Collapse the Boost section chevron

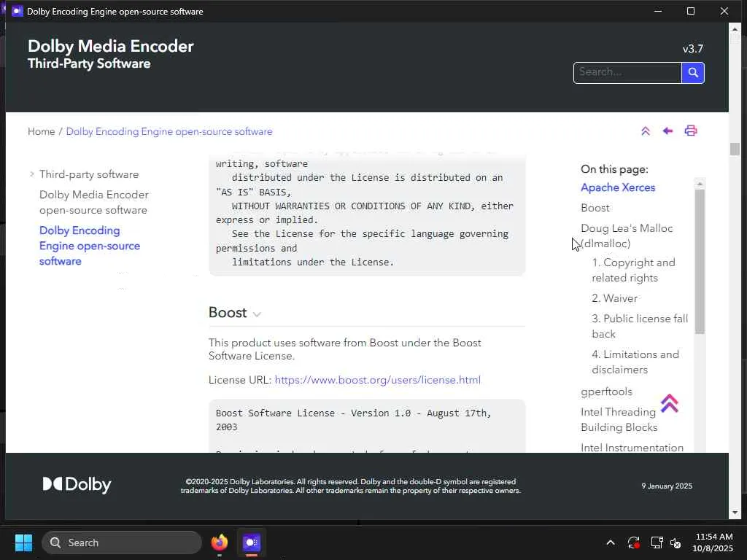[x=257, y=314]
